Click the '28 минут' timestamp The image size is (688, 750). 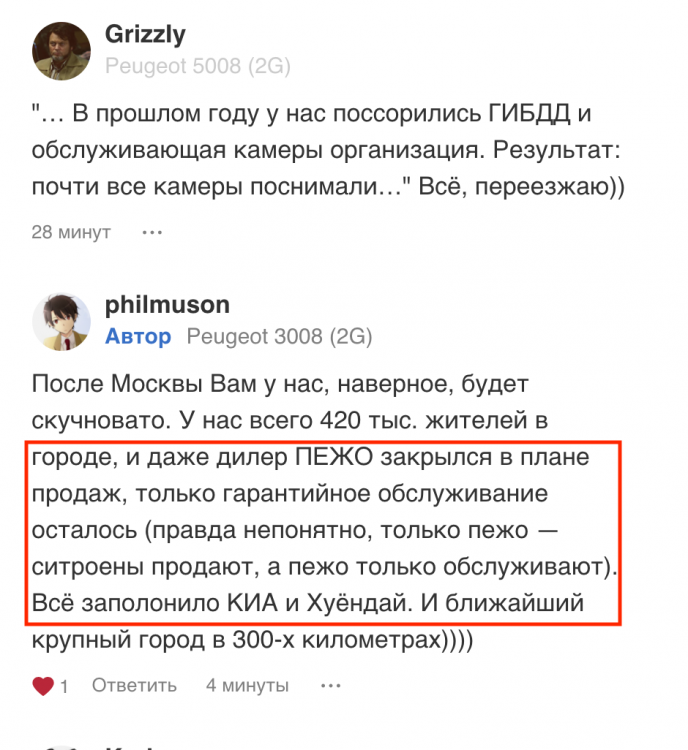point(70,232)
